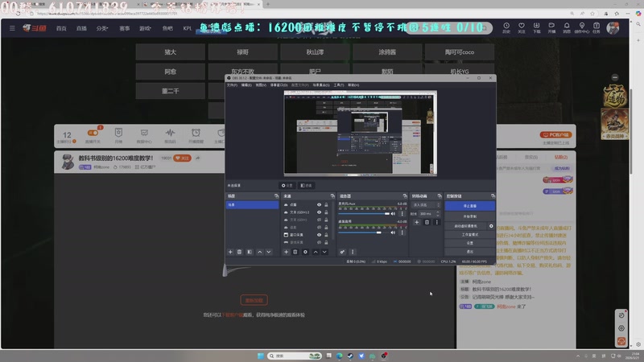The height and width of the screenshot is (362, 644).
Task: Move the source down in OBS
Action: click(324, 252)
